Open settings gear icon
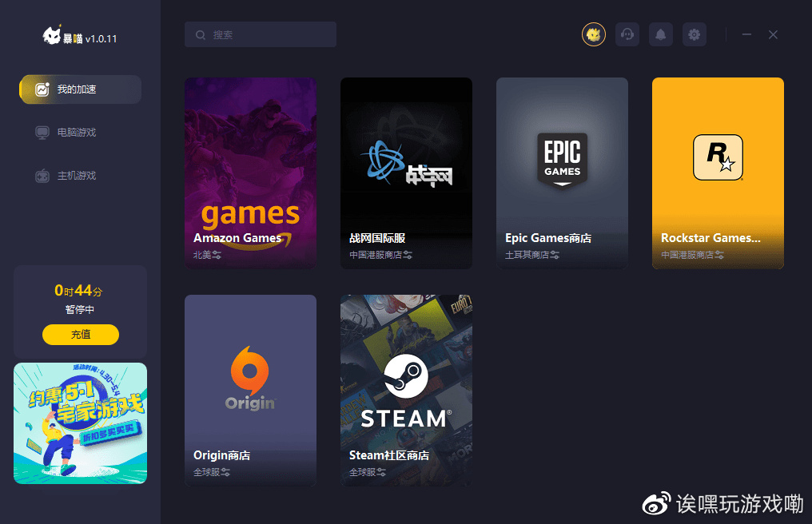Screen dimensions: 812x524 point(695,34)
